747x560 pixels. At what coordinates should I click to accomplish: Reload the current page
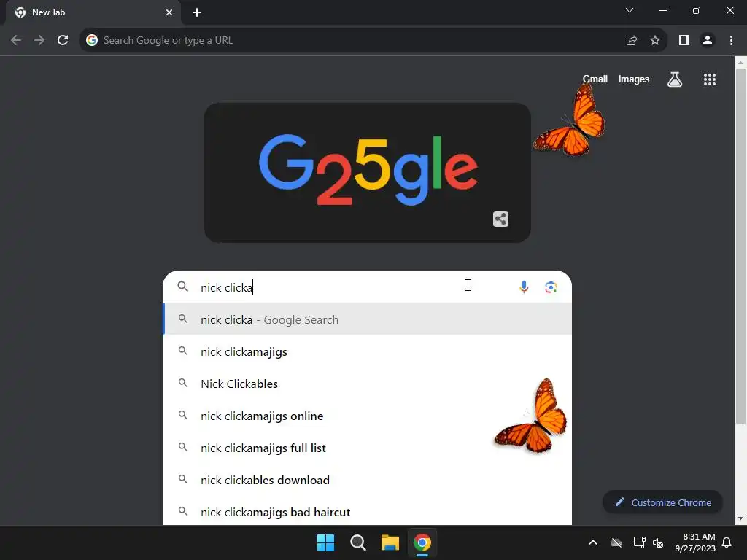pyautogui.click(x=63, y=41)
